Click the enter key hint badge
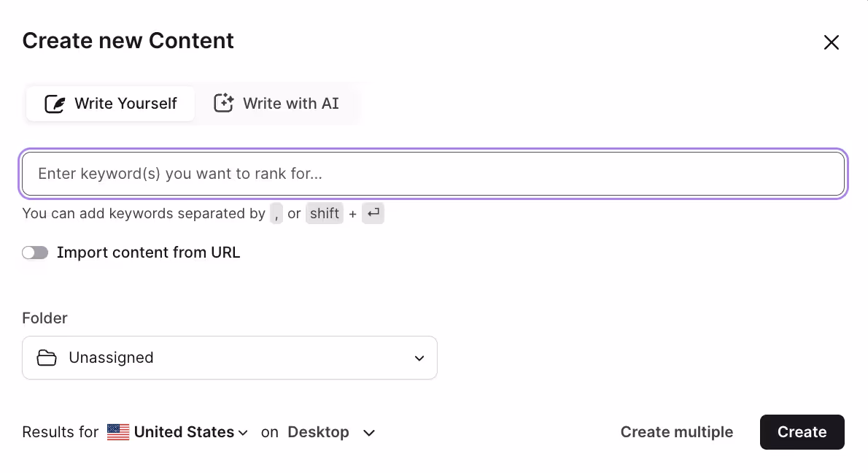The height and width of the screenshot is (473, 868). click(373, 213)
